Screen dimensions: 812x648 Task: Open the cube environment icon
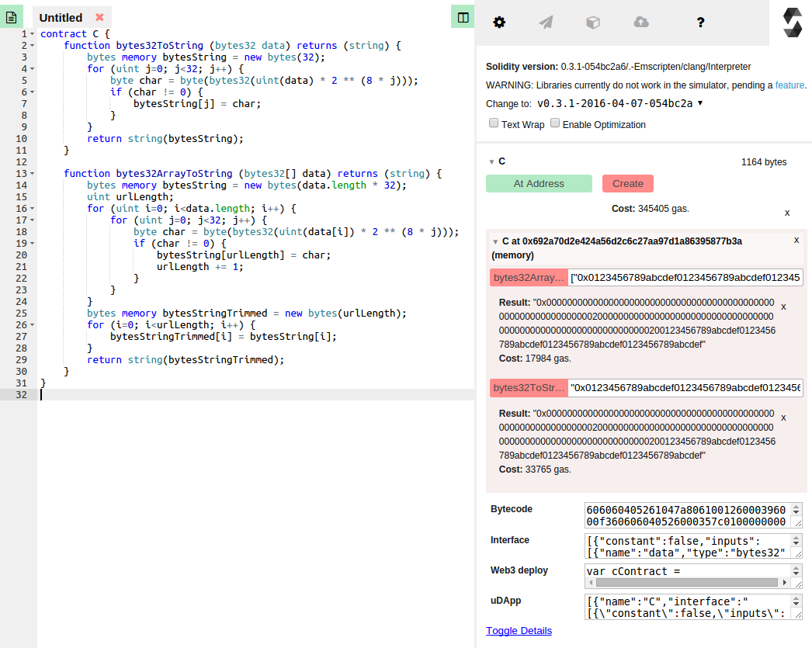coord(592,23)
